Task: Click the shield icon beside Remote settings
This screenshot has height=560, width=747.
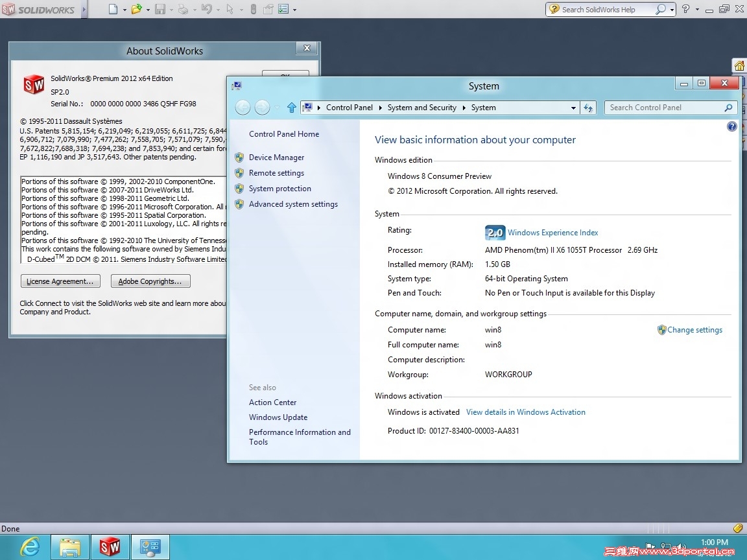Action: point(239,173)
